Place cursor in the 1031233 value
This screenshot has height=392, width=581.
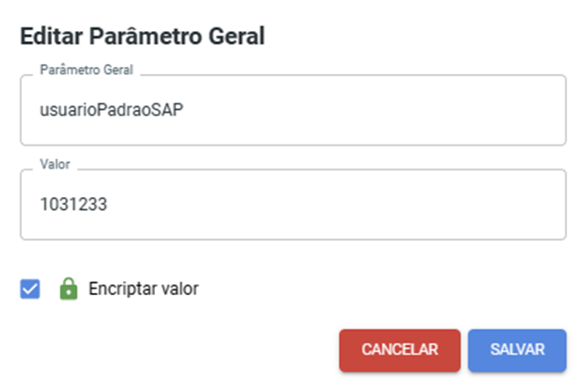click(73, 204)
